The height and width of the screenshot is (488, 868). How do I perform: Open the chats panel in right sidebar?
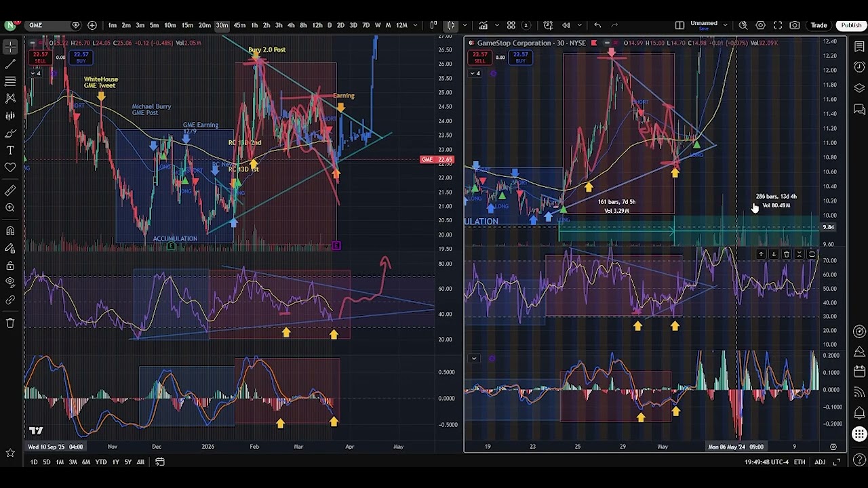pos(859,109)
